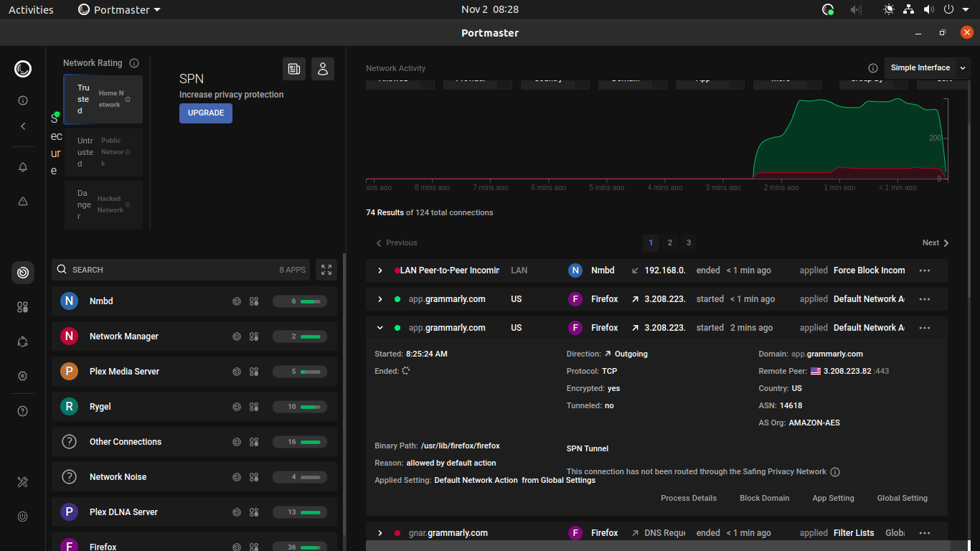Open the Simple Interface dropdown
Viewport: 980px width, 551px height.
coord(927,67)
